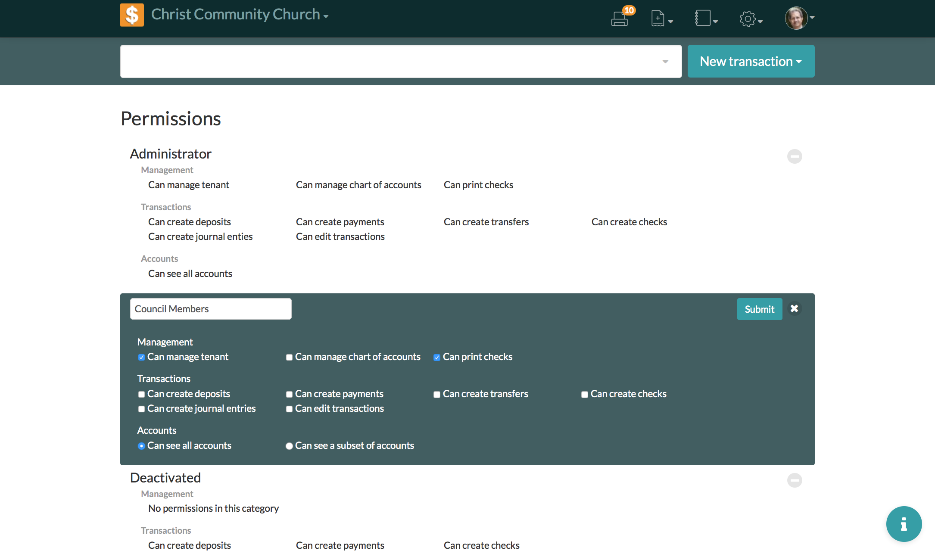This screenshot has width=935, height=560.
Task: Open the New transaction dropdown
Action: pos(751,61)
